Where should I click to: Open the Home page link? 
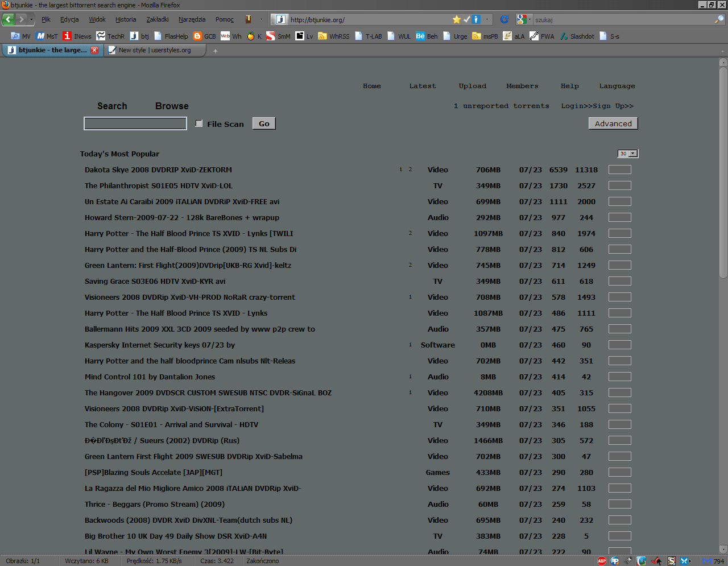pos(372,86)
